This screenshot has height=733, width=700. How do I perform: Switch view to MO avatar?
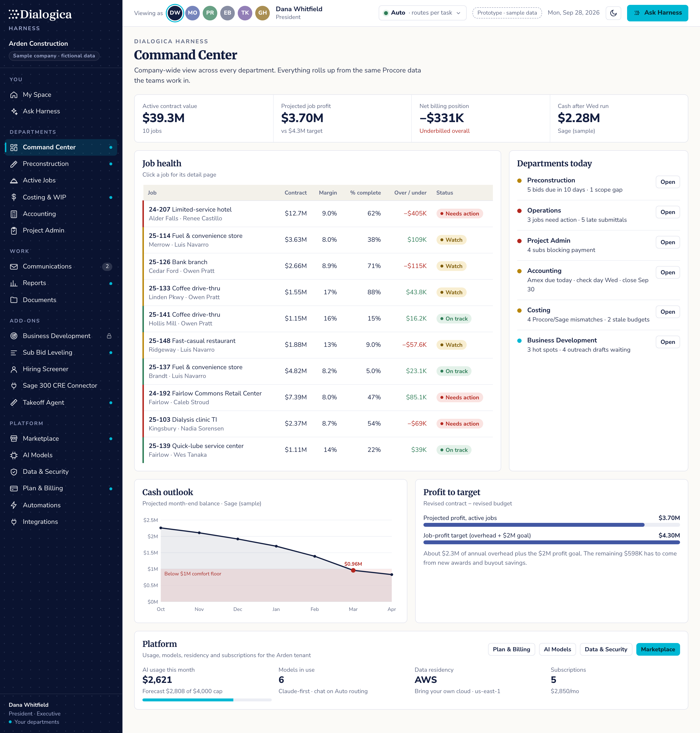(192, 13)
